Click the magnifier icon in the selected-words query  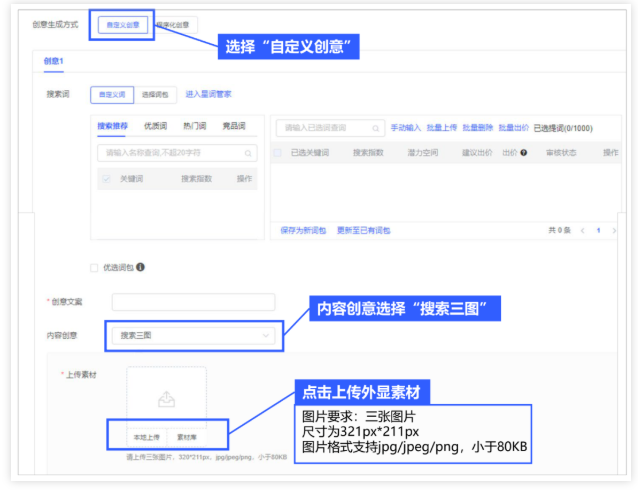(376, 129)
